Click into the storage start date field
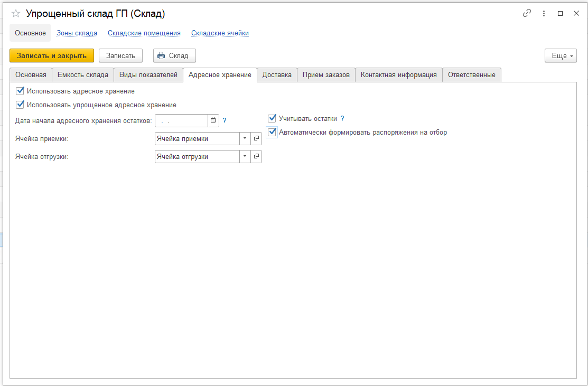Screen dimensions: 588x386 pyautogui.click(x=181, y=121)
